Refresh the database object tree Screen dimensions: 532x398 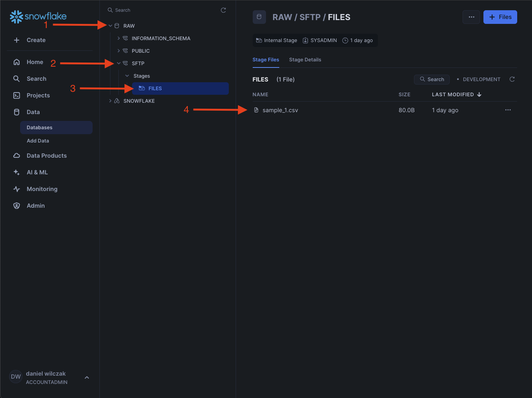point(223,10)
